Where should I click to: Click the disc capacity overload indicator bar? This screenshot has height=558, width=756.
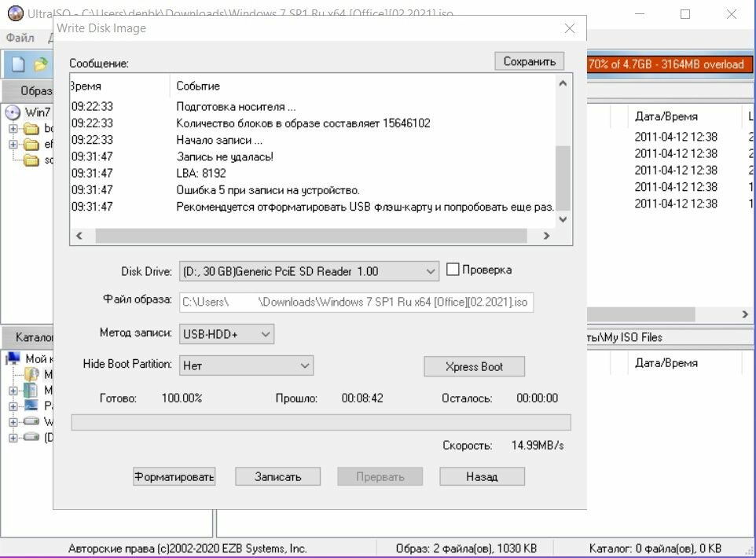(670, 64)
